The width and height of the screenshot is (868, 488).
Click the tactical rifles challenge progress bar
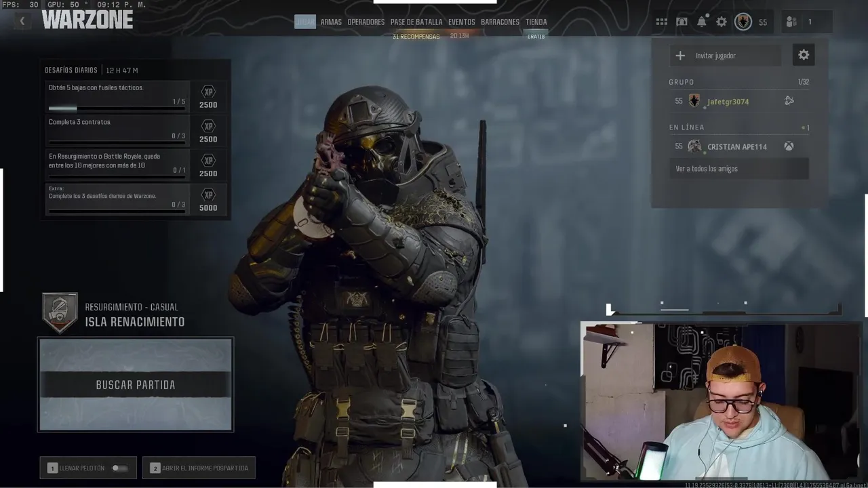[x=117, y=108]
